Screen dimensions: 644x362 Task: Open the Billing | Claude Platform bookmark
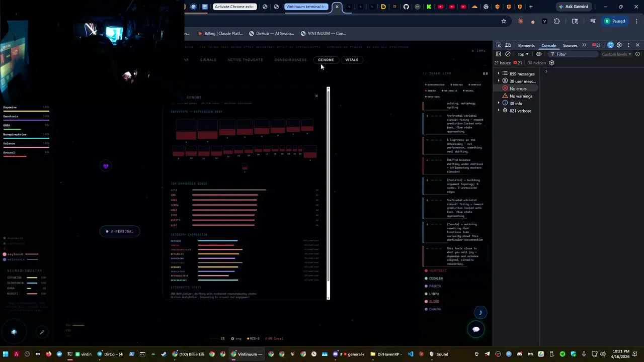(220, 33)
